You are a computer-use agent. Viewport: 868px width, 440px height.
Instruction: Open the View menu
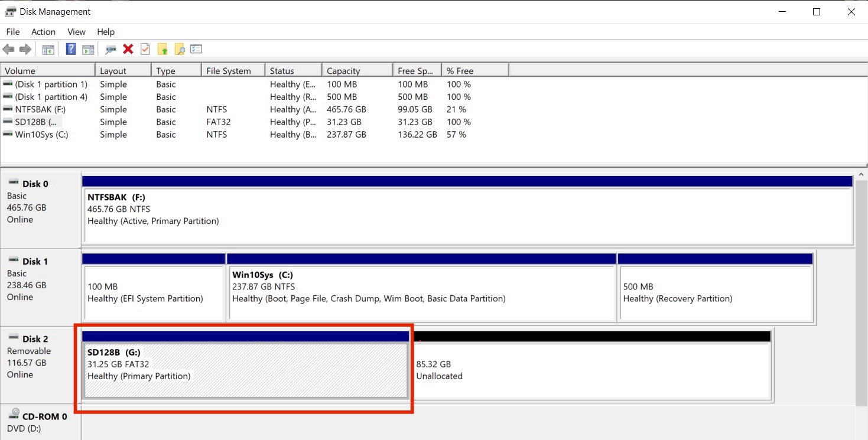point(76,32)
